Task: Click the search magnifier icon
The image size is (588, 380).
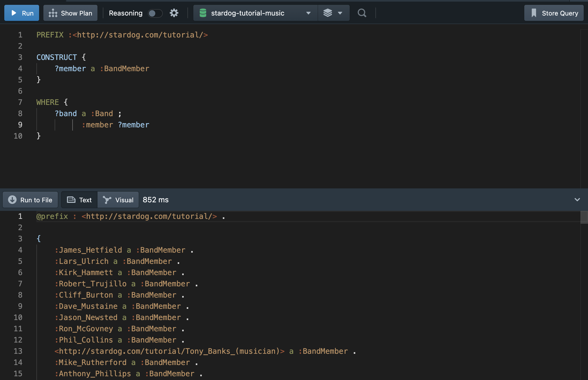Action: point(362,13)
